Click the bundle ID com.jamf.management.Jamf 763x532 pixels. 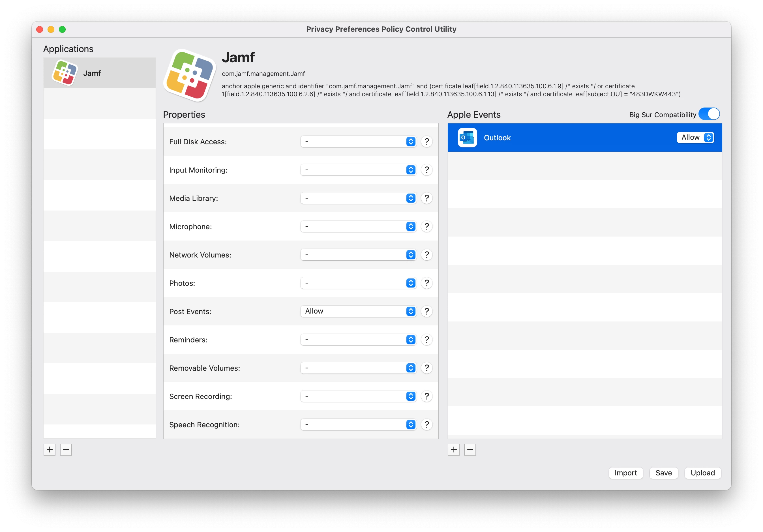pyautogui.click(x=263, y=74)
